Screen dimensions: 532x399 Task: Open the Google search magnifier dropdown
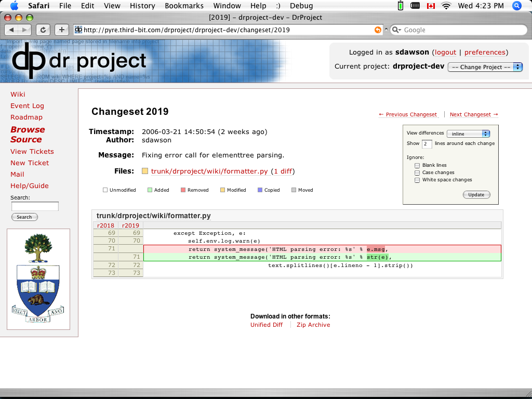coord(396,30)
